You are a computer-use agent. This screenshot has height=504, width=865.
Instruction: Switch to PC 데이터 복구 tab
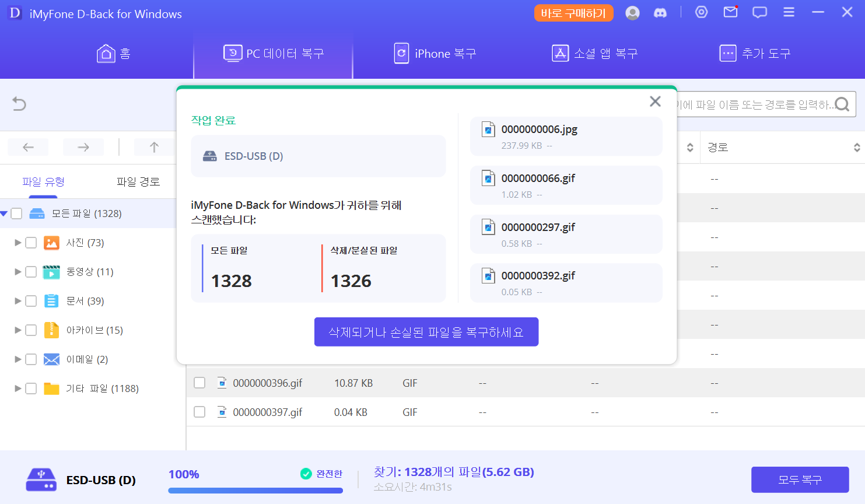tap(274, 54)
